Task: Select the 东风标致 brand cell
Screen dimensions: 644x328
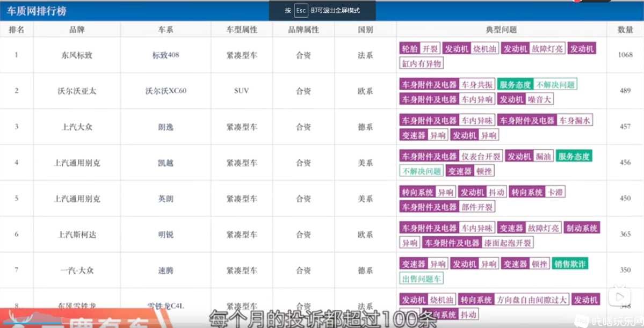Action: 77,55
